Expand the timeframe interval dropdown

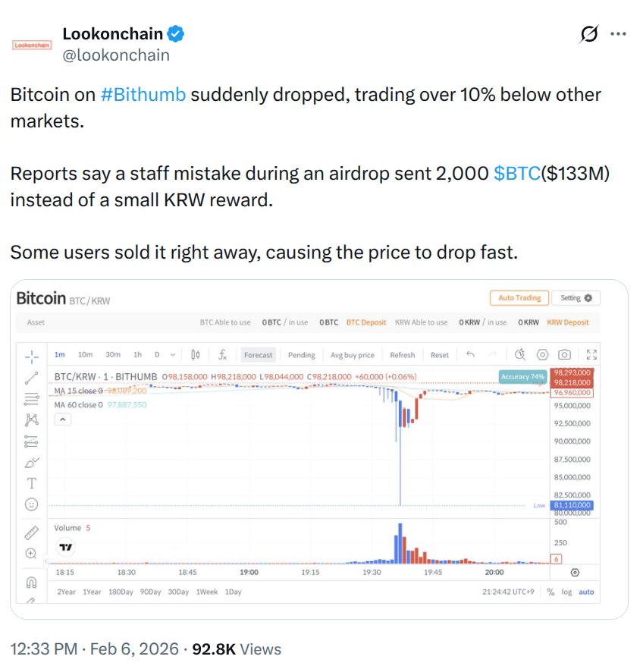click(x=173, y=355)
